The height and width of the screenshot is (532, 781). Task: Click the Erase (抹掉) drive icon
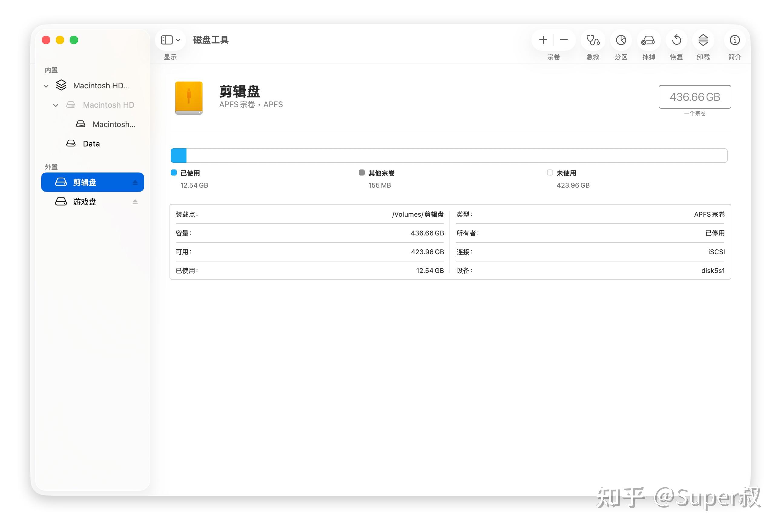[x=648, y=40]
